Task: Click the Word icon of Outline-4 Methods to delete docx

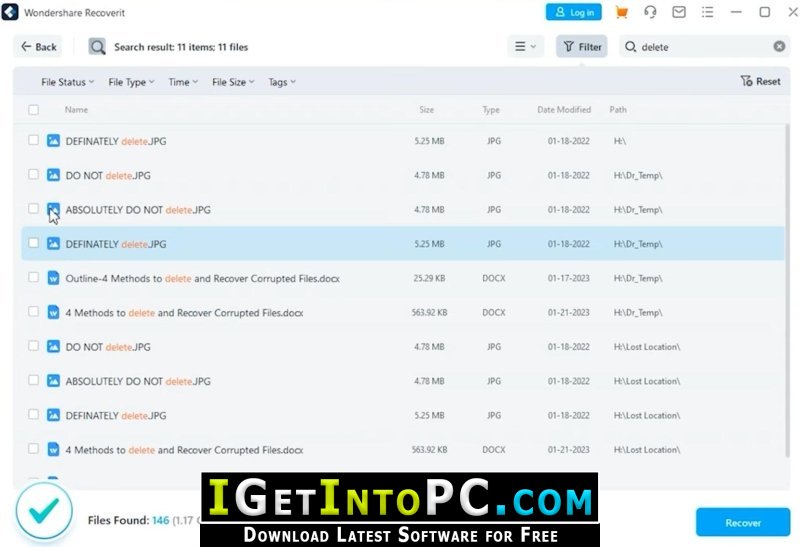Action: point(53,278)
